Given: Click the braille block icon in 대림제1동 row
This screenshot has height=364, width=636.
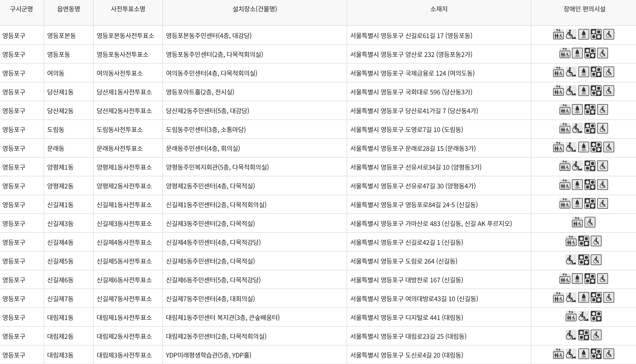Looking at the screenshot, I should click(596, 317).
